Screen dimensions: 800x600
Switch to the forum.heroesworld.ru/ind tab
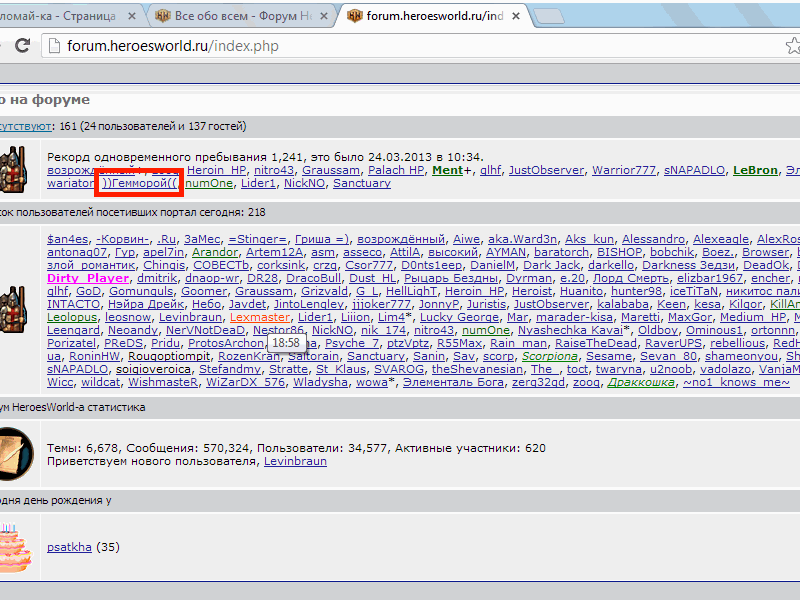click(x=434, y=16)
